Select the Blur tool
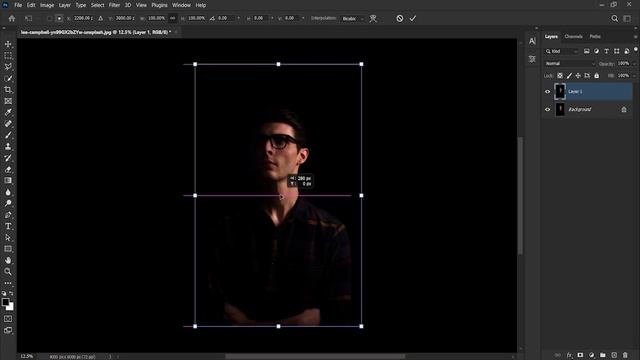Screen dimensions: 640x360 tap(8, 192)
